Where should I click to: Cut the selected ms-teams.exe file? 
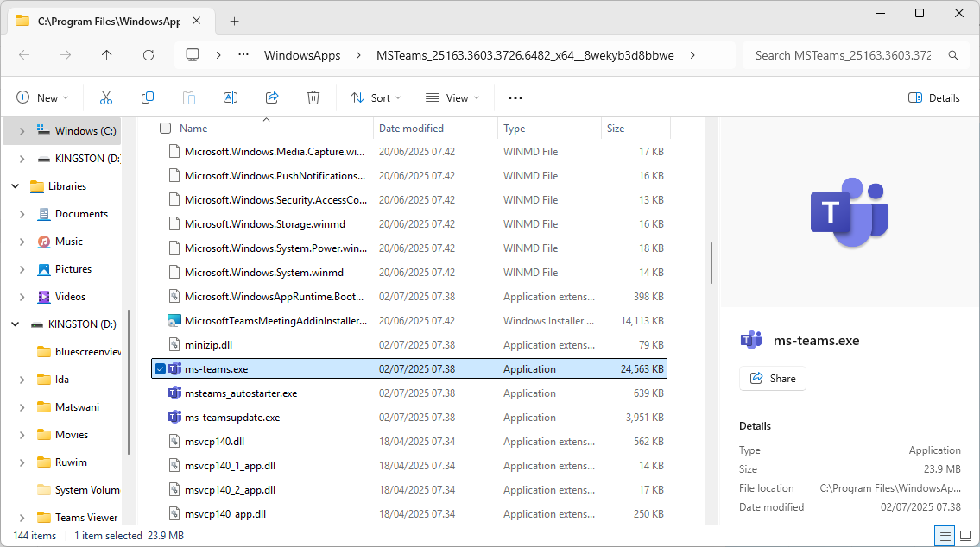click(105, 97)
